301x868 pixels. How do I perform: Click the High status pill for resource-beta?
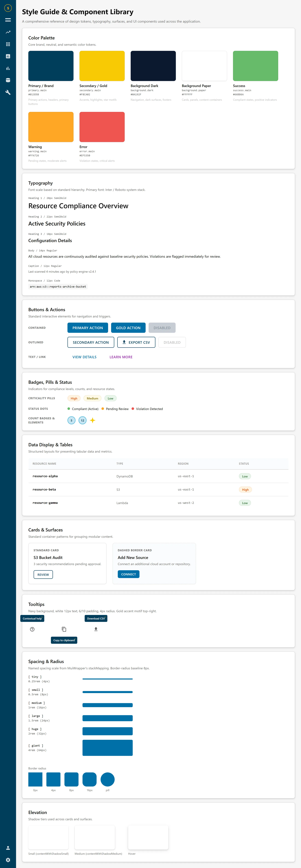245,490
